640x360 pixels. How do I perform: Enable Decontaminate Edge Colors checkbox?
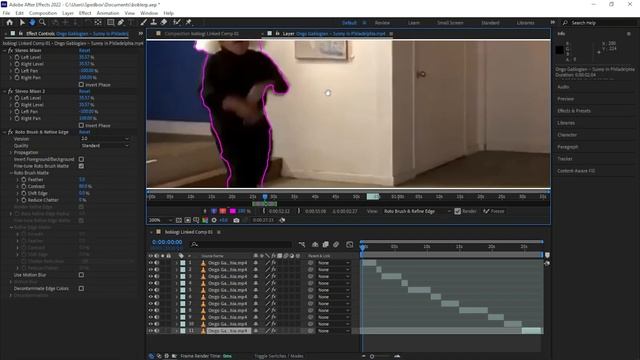coord(81,288)
